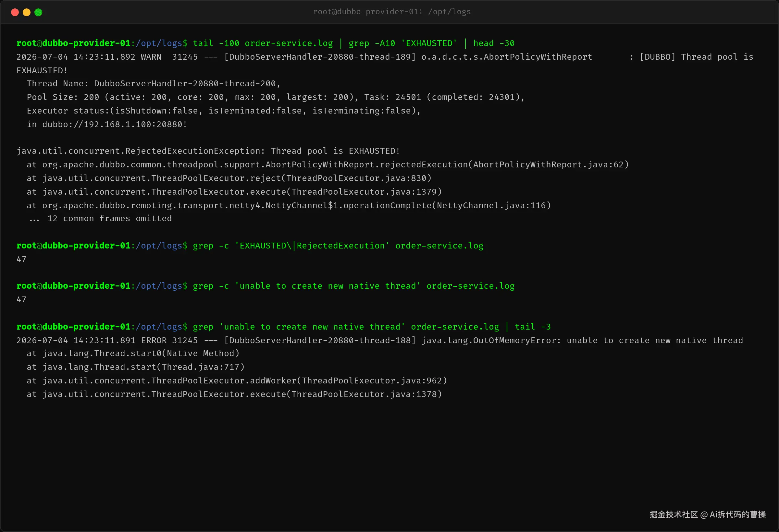Click the Thread.start(Thread.java:717) stack frame
Screen dimensions: 779x532
pos(136,367)
